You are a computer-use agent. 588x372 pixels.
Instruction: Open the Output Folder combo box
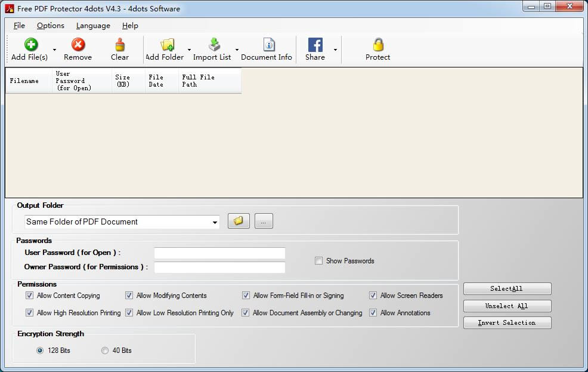[122, 222]
